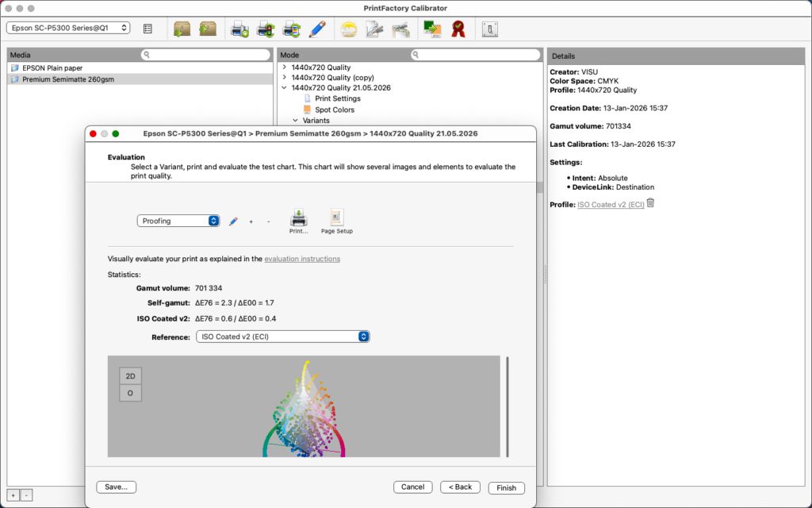Open the ISO Coated v2 (ECI) profile link
The image size is (812, 508).
coord(611,205)
